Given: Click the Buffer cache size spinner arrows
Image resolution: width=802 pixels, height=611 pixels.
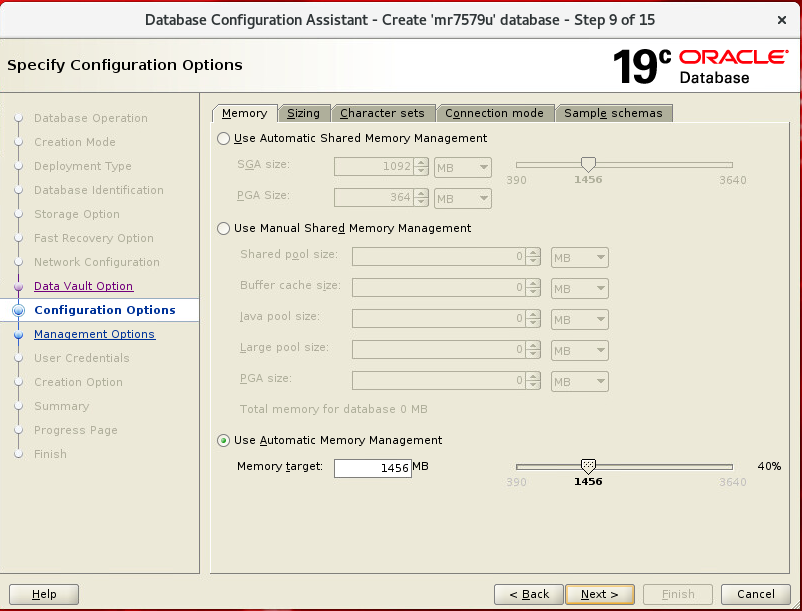Looking at the screenshot, I should (x=533, y=288).
